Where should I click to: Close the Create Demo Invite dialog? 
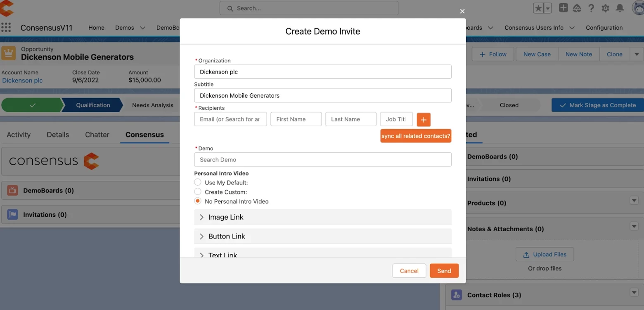coord(462,11)
